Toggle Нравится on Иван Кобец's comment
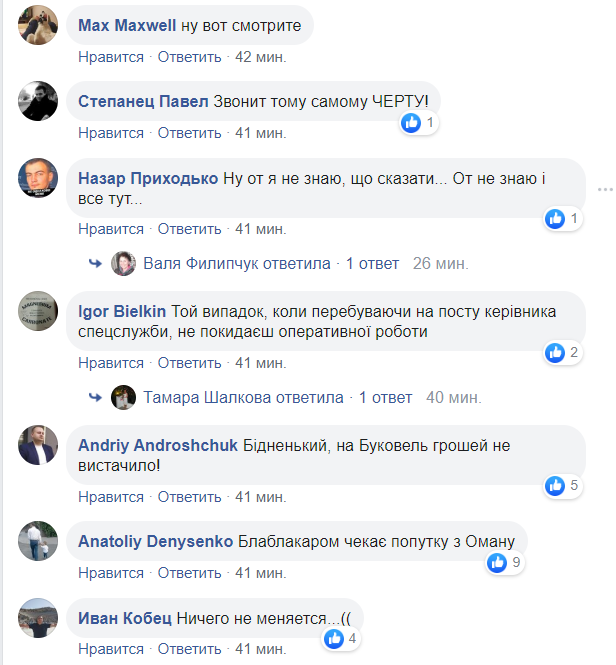616x665 pixels. coord(111,649)
